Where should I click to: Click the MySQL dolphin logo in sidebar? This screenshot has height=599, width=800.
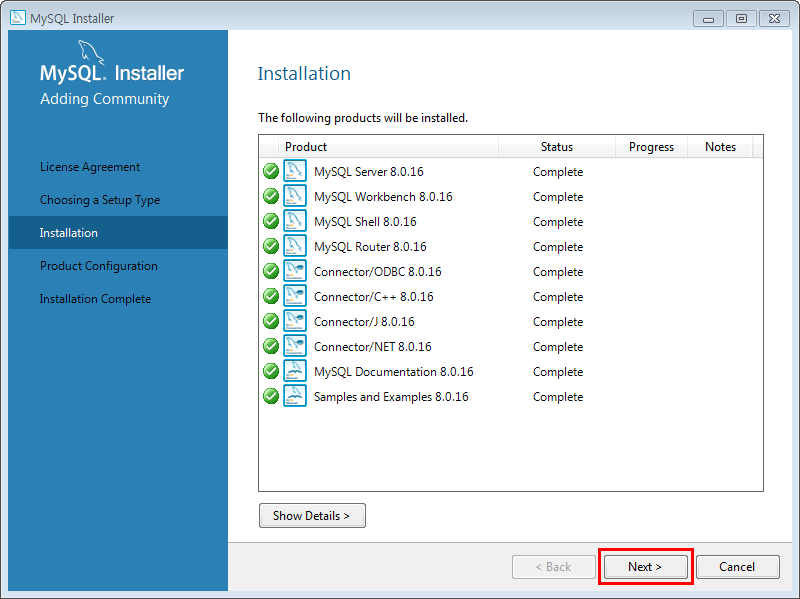(x=91, y=53)
